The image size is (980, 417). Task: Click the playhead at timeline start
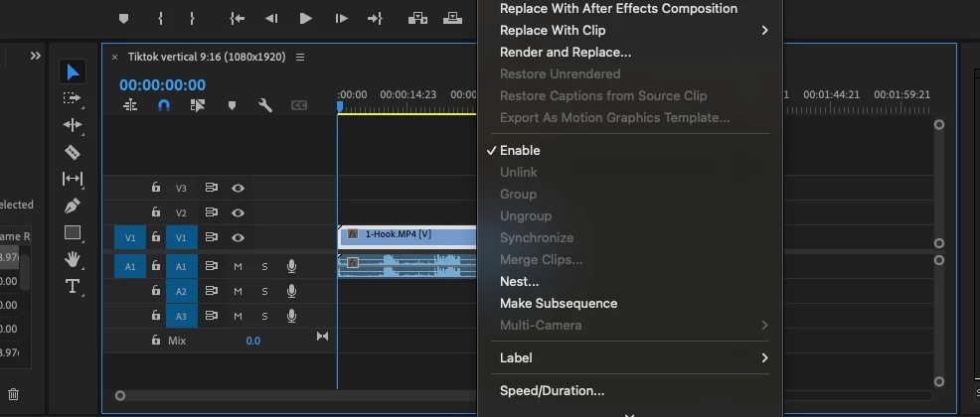pyautogui.click(x=339, y=107)
